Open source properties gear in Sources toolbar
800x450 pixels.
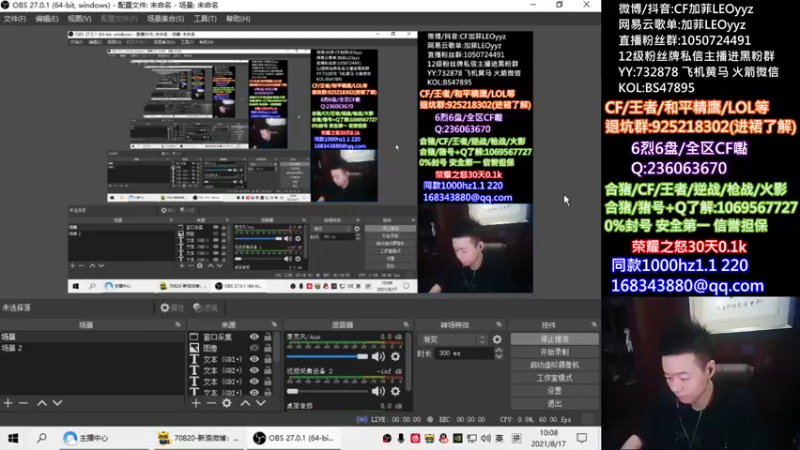(x=227, y=403)
